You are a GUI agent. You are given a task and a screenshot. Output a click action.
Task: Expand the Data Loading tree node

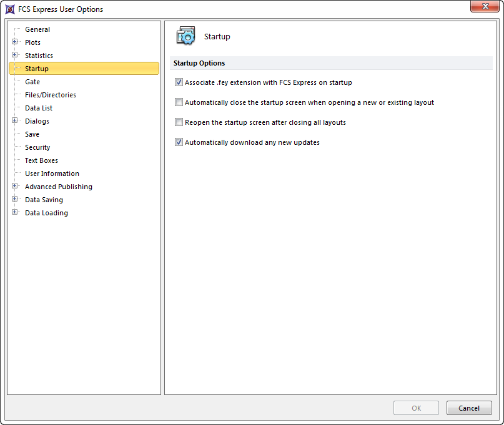pyautogui.click(x=15, y=212)
